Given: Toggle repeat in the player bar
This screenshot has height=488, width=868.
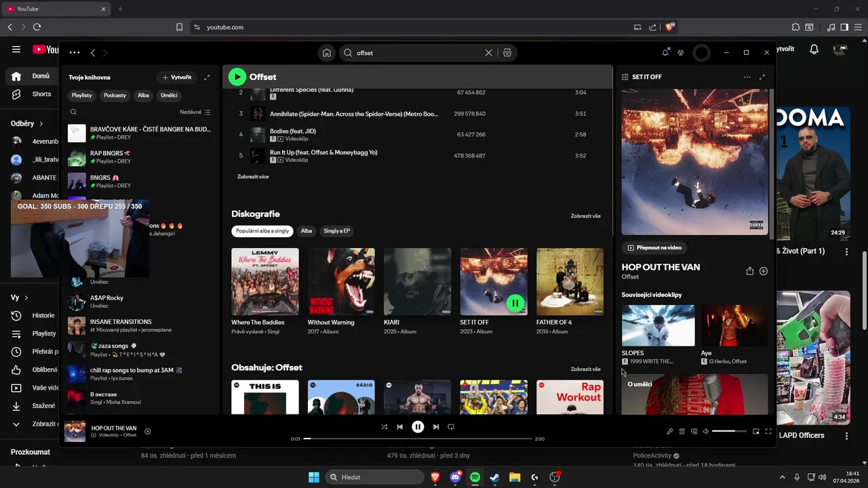Looking at the screenshot, I should tap(451, 427).
